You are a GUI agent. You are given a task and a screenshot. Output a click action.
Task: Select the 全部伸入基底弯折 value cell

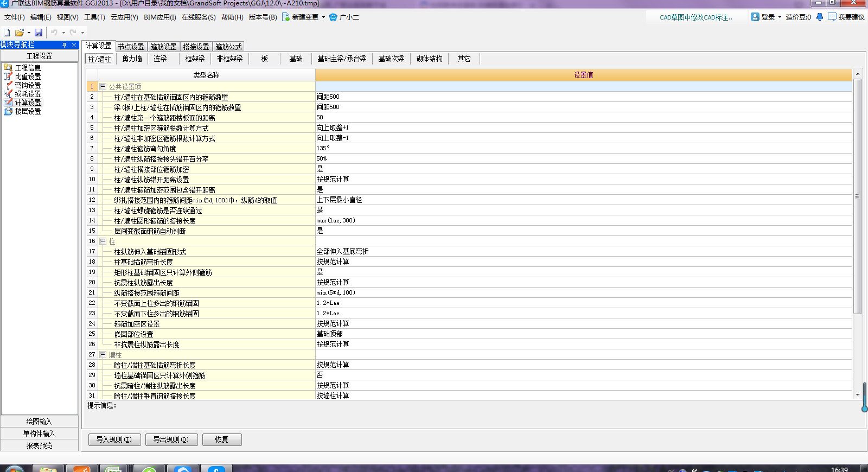[584, 251]
